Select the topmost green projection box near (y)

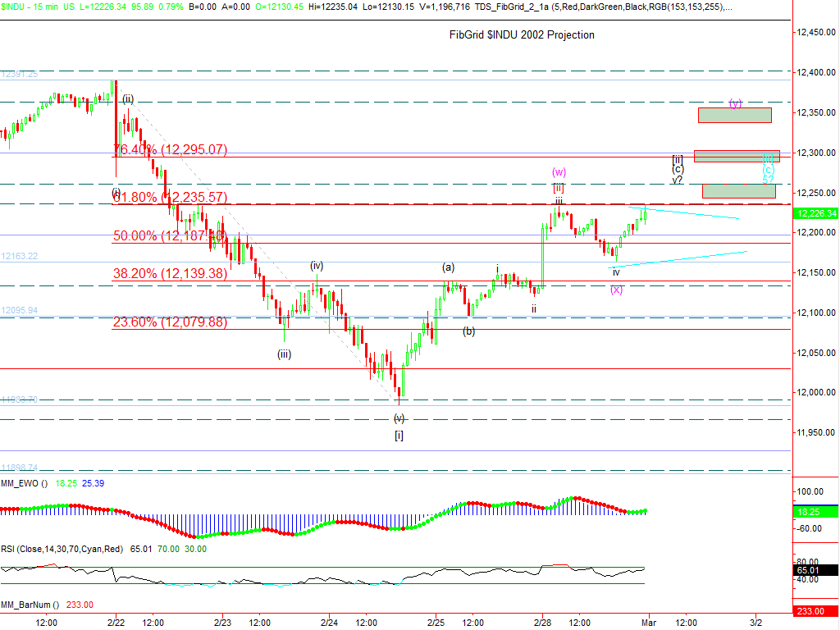click(735, 115)
